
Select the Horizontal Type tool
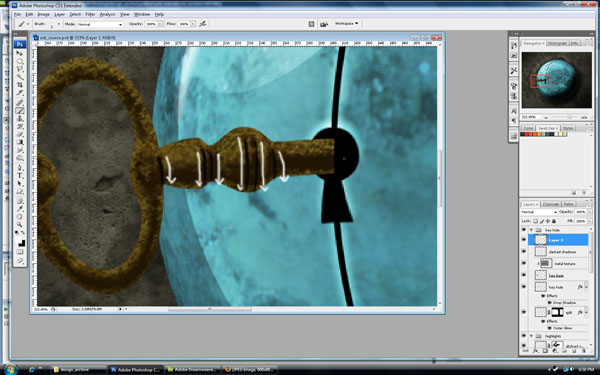pos(20,175)
